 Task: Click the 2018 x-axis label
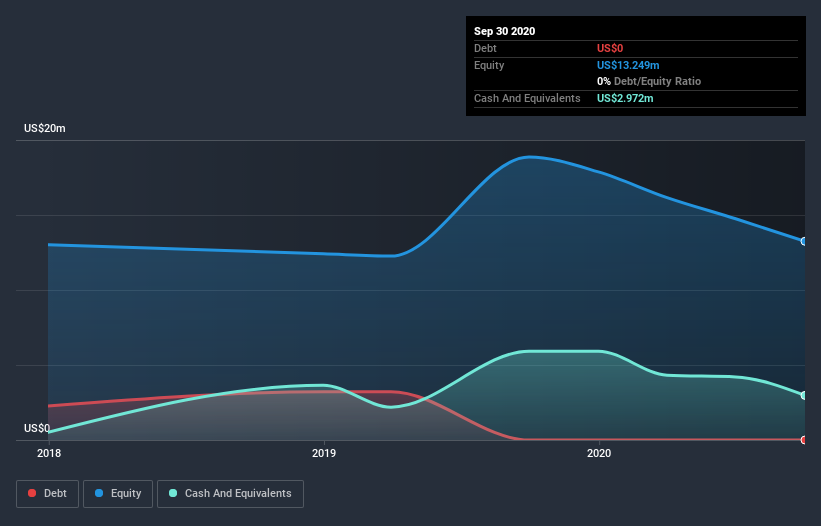tap(49, 453)
